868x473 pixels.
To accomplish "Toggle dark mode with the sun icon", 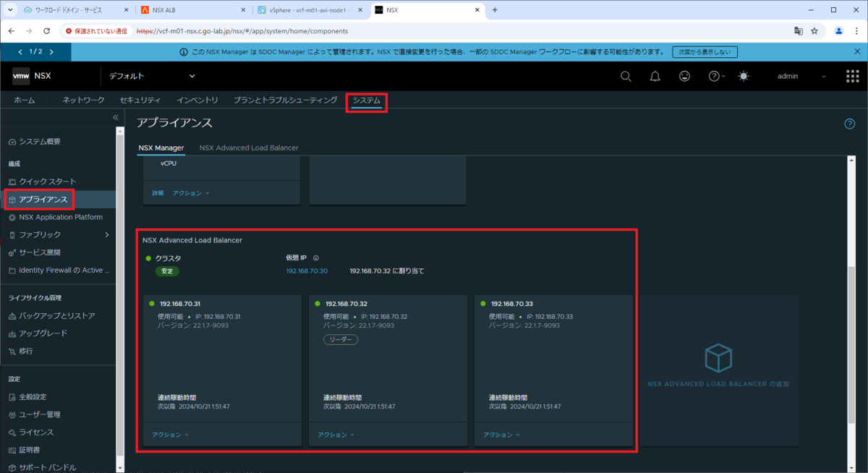I will [743, 75].
